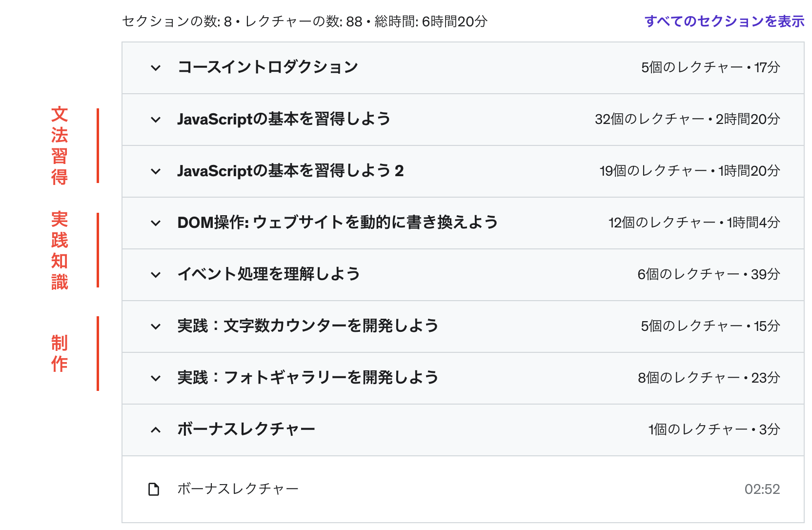Image resolution: width=812 pixels, height=530 pixels.
Task: Click the 5個のレクチャー・17分 summary
Action: (710, 67)
